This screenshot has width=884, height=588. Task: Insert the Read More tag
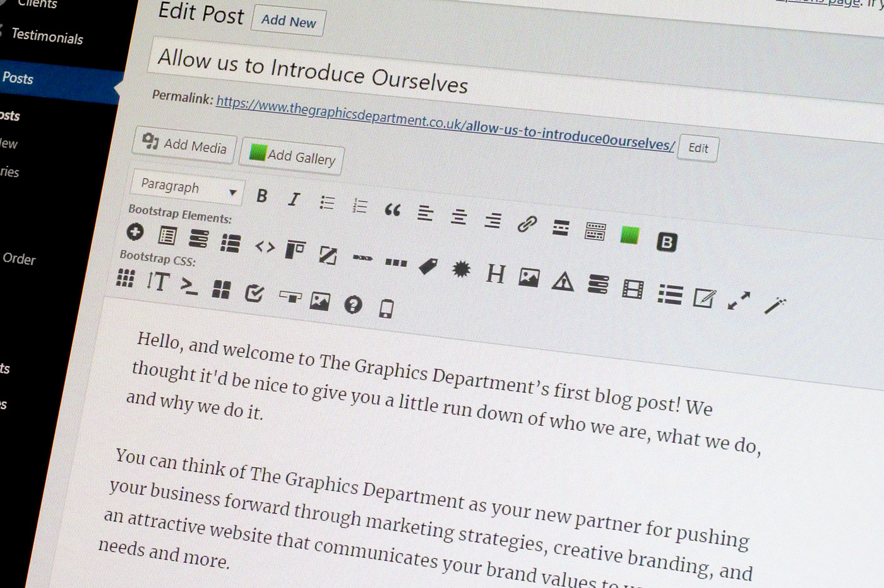click(560, 228)
